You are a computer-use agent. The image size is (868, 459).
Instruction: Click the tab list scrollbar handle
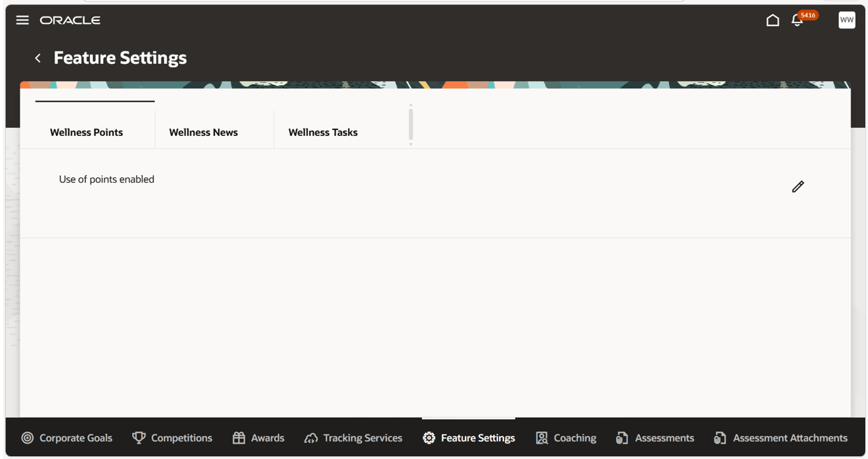pos(410,125)
